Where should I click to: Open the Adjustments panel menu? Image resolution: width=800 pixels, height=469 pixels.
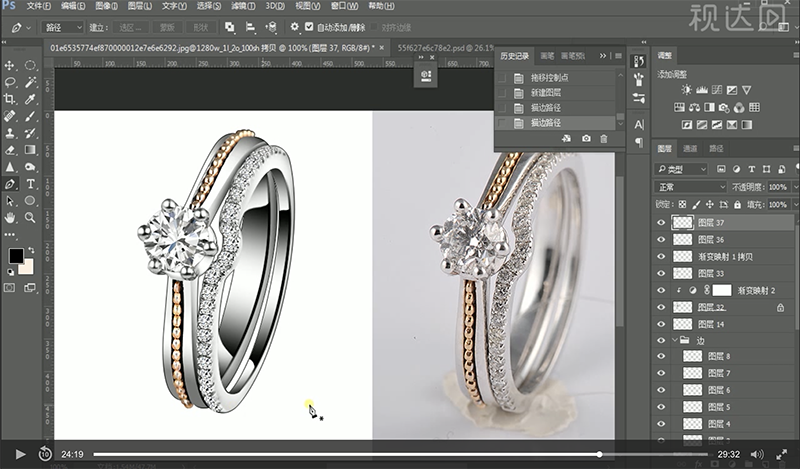coord(796,55)
